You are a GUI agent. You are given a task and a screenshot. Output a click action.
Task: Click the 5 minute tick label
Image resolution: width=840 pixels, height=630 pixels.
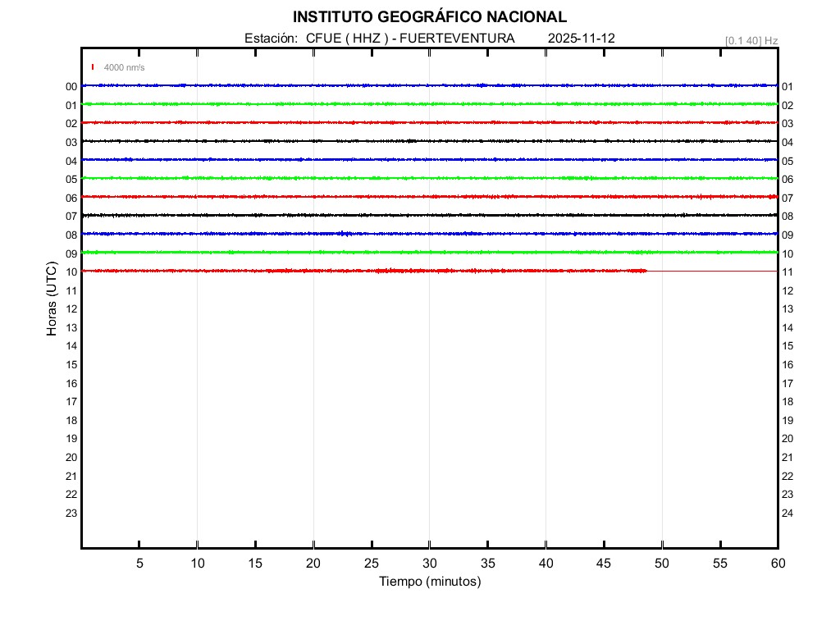click(x=139, y=564)
